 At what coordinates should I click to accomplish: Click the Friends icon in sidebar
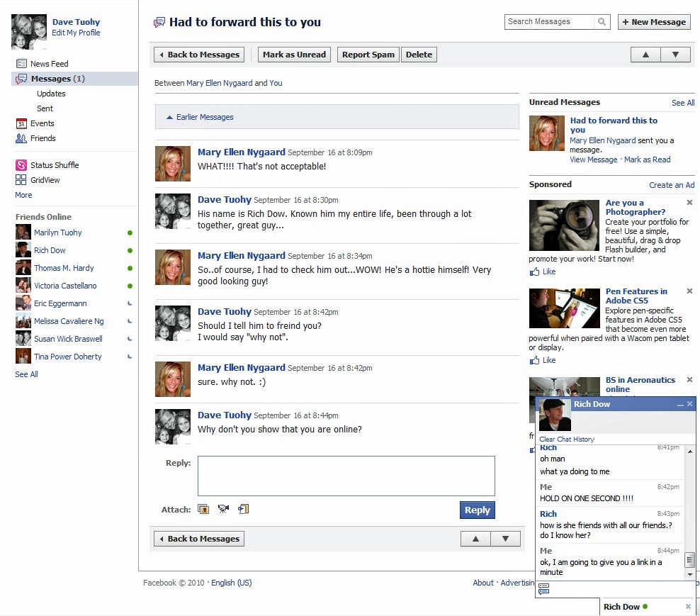pyautogui.click(x=21, y=138)
